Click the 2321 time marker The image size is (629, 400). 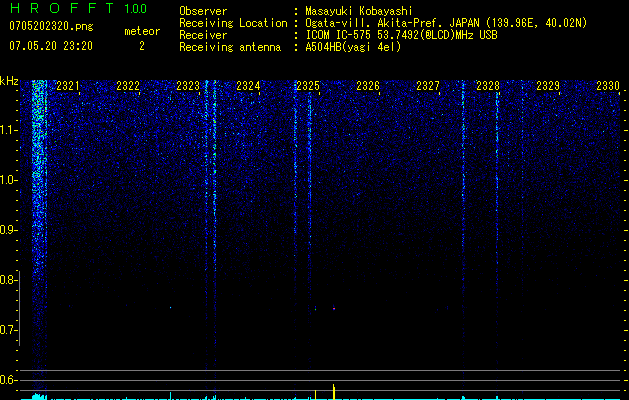(68, 86)
